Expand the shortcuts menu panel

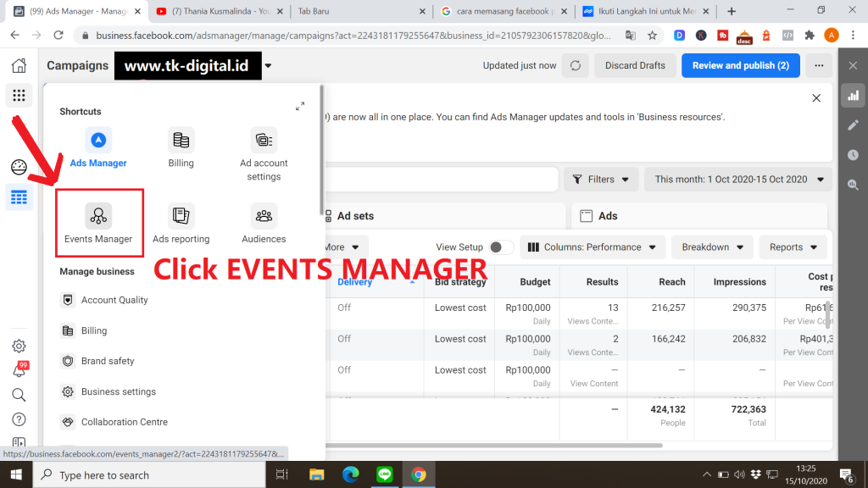click(x=300, y=106)
